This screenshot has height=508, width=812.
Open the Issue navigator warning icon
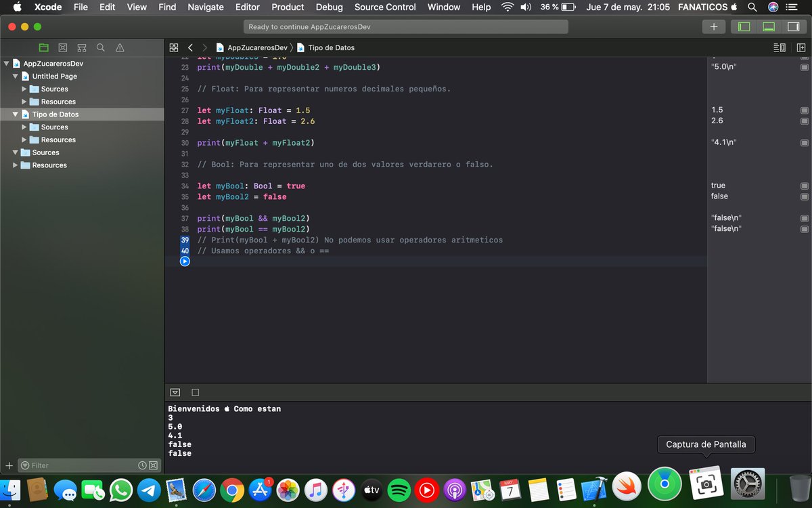(120, 47)
